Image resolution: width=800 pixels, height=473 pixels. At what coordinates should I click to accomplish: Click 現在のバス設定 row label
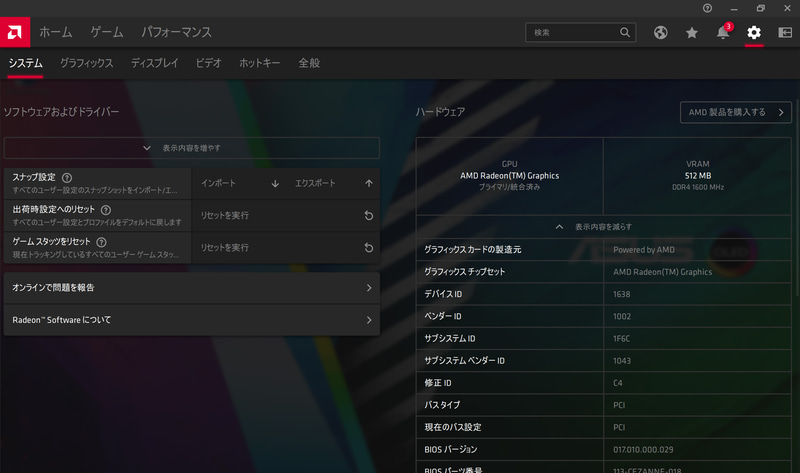(x=453, y=427)
